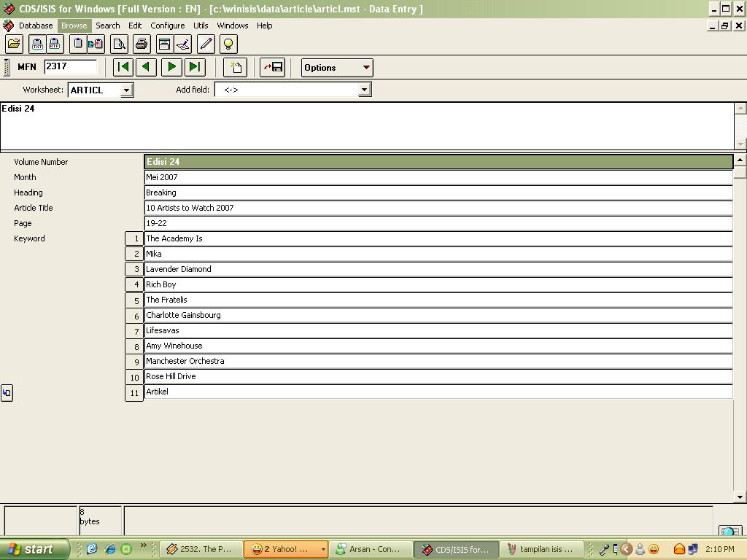Switch to tampilan isis taskbar window

coord(541,549)
